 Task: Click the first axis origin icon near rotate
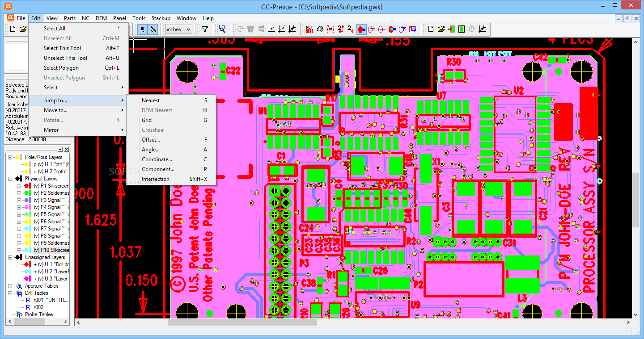[271, 29]
